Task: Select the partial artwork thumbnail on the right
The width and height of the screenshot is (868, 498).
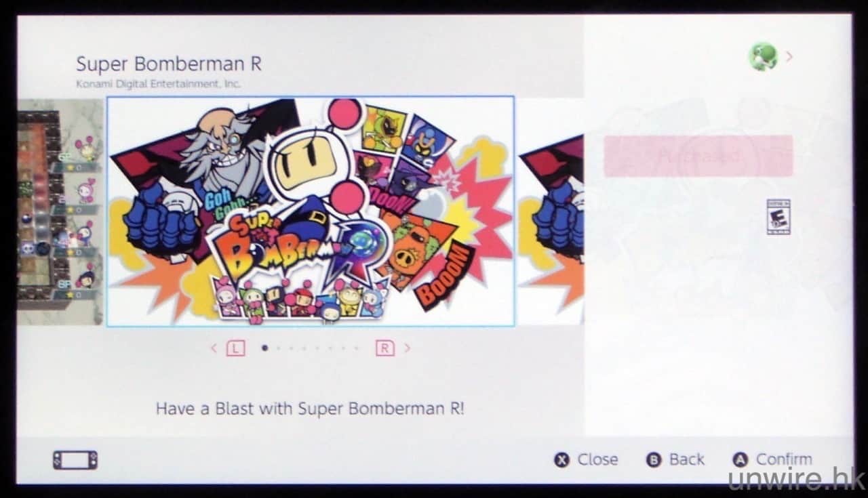Action: click(551, 211)
